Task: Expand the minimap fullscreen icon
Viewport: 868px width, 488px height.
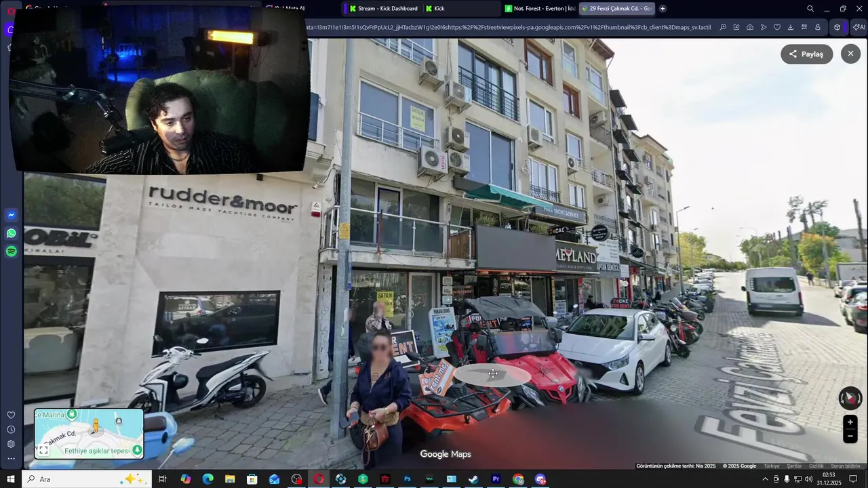Action: coord(43,450)
